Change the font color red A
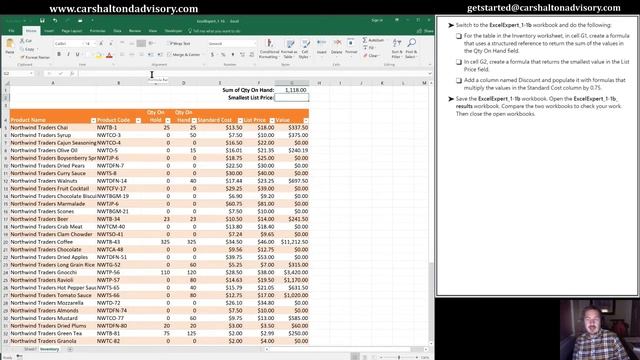Viewport: 640px width, 360px height. (109, 55)
